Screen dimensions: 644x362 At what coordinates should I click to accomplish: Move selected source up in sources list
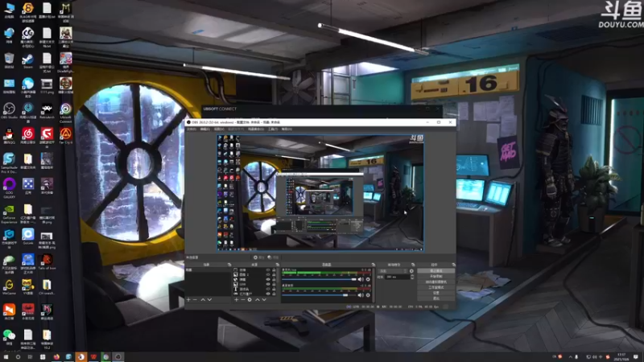pos(258,299)
